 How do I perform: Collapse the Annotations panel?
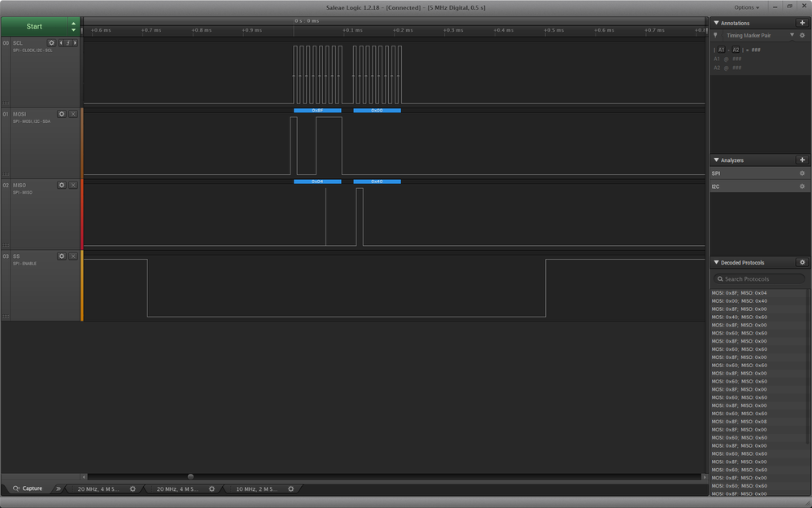click(x=716, y=23)
